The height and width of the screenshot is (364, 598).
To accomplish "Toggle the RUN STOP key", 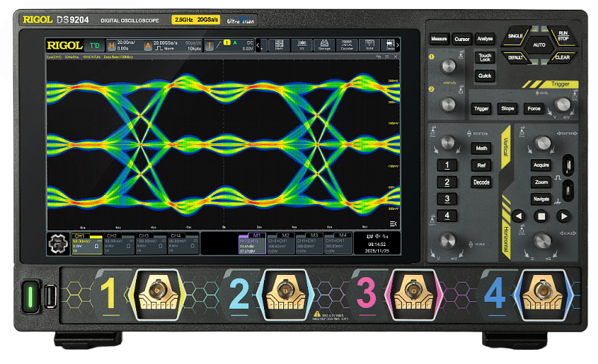I will pos(563,36).
